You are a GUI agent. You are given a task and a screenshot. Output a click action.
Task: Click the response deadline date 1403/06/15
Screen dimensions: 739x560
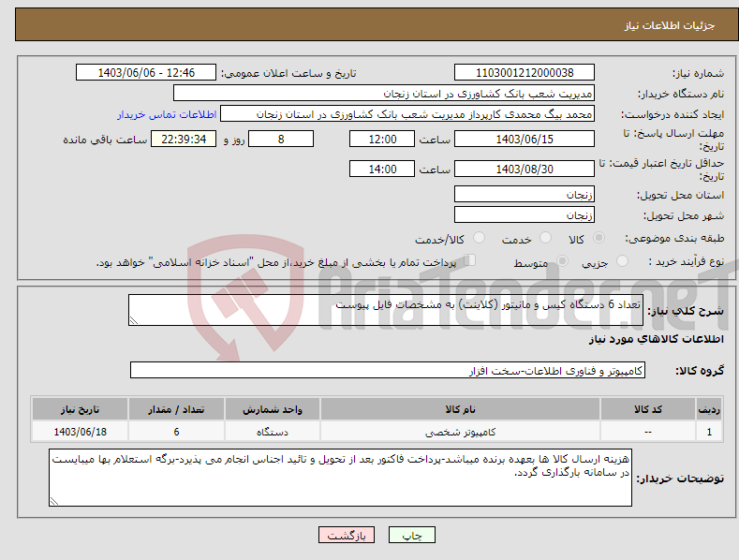pos(525,139)
